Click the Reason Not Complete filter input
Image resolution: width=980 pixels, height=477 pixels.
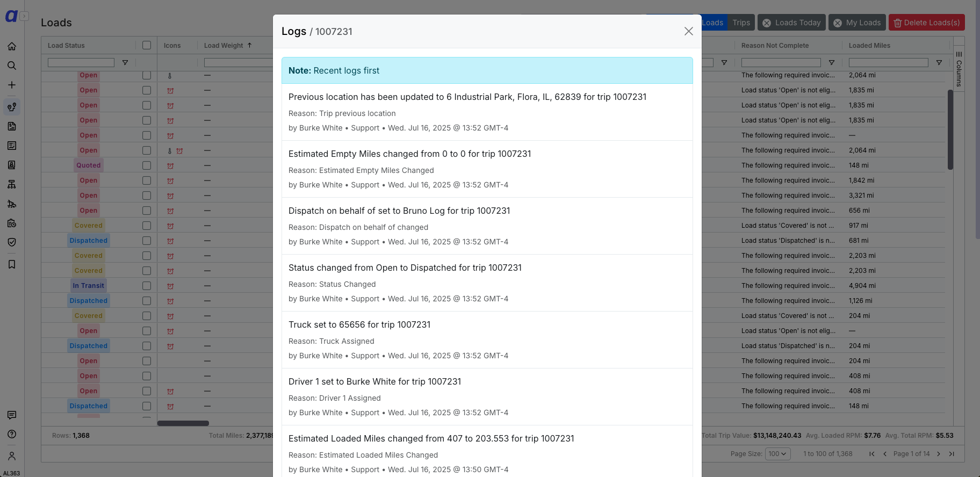pyautogui.click(x=781, y=63)
